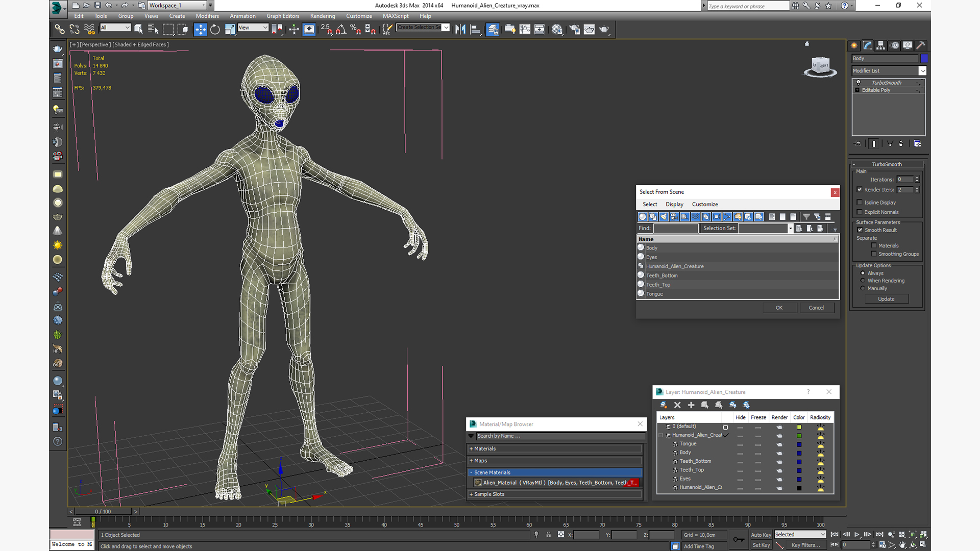The height and width of the screenshot is (551, 980).
Task: Open the Hierarchy command panel tab
Action: tap(880, 45)
